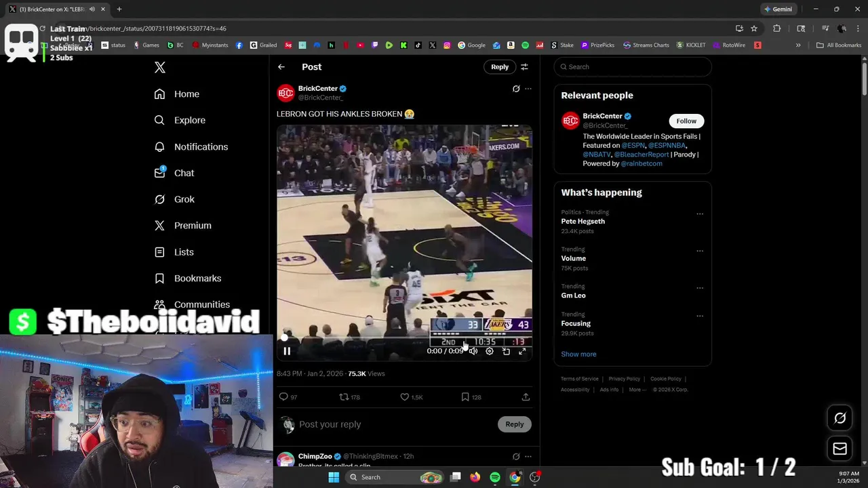The height and width of the screenshot is (488, 868).
Task: Mute the video volume
Action: (x=473, y=351)
